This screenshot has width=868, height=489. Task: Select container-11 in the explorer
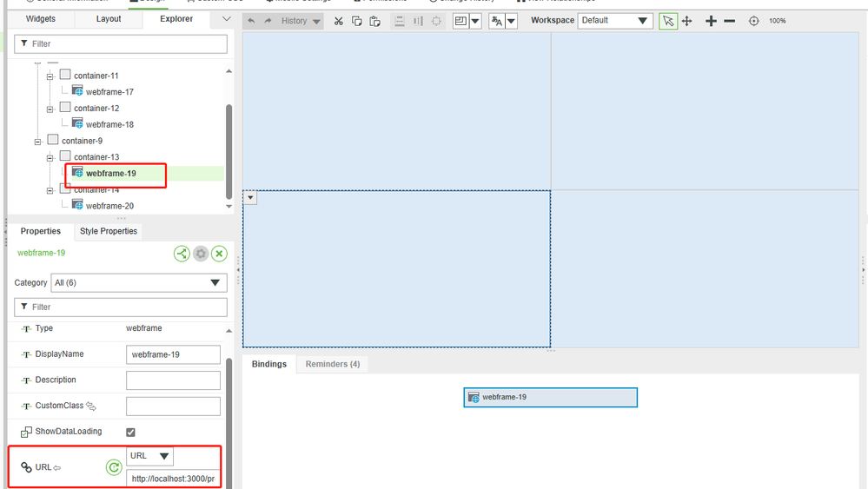pyautogui.click(x=96, y=76)
